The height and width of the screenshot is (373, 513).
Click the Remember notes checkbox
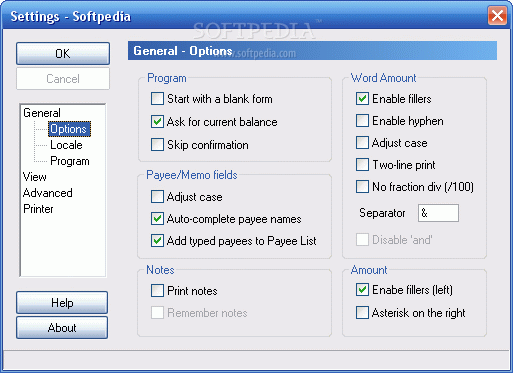coord(157,313)
